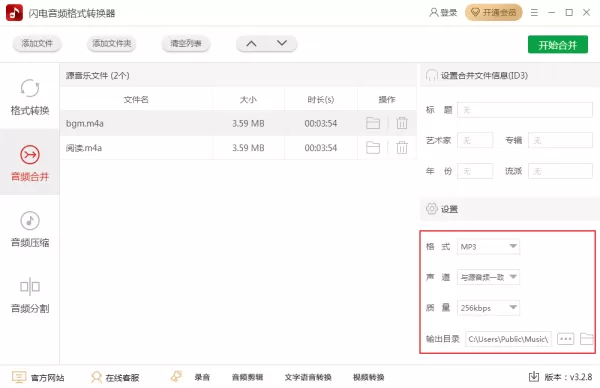This screenshot has width=600, height=388.
Task: Click the 添加文件 button
Action: tap(37, 43)
